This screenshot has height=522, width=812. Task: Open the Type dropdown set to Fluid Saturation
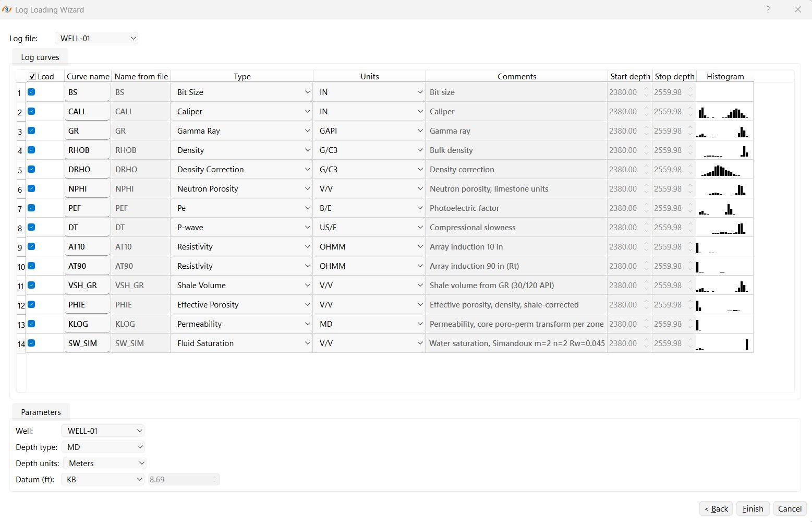pos(242,343)
